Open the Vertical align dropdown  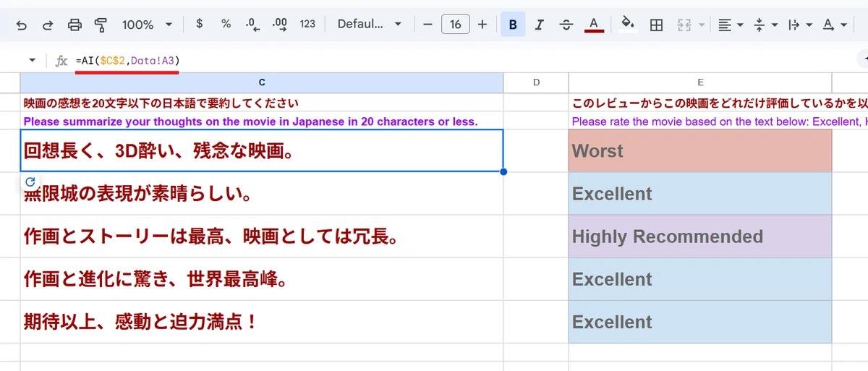[765, 25]
